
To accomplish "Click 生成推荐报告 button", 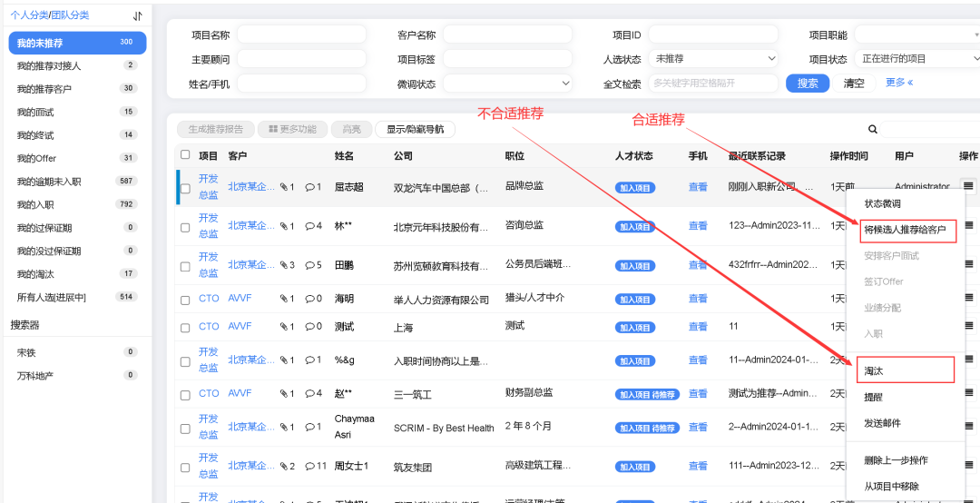I will pos(216,130).
